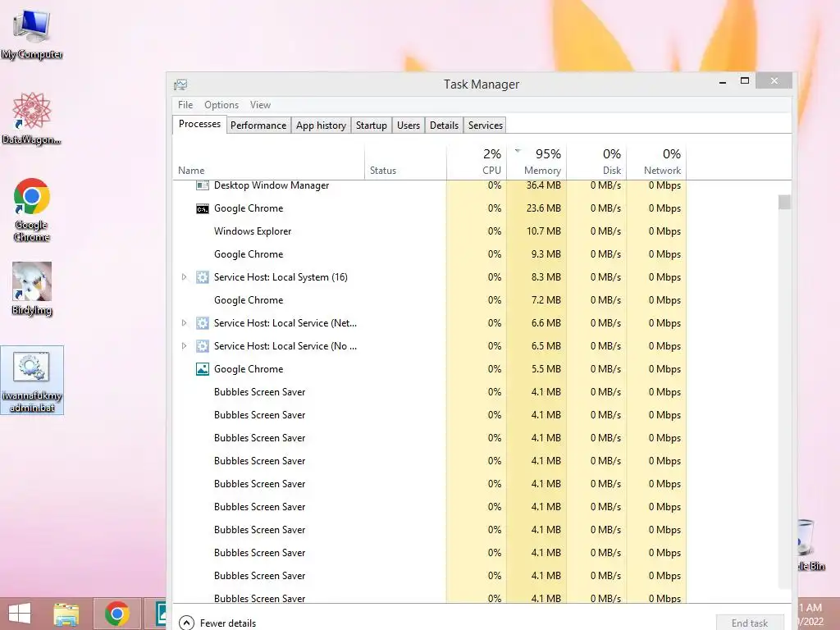Select the first Bubbles Screen Saver process
The height and width of the screenshot is (630, 840).
429,392
